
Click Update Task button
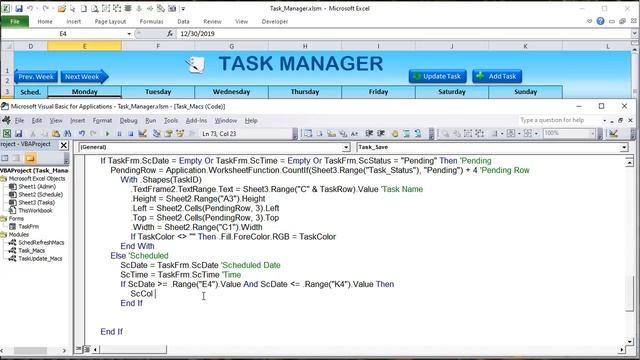click(438, 76)
